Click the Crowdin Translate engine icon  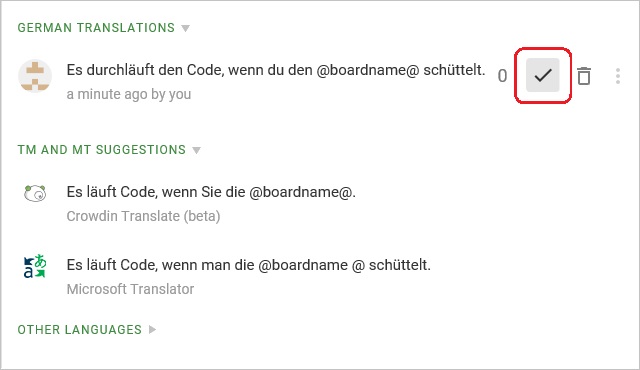pyautogui.click(x=35, y=193)
